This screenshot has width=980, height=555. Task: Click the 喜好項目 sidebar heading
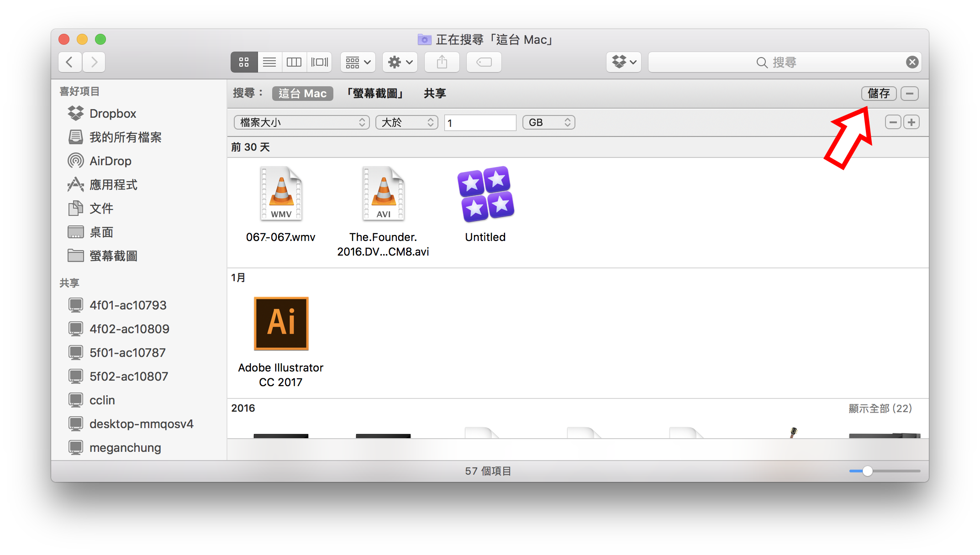79,91
